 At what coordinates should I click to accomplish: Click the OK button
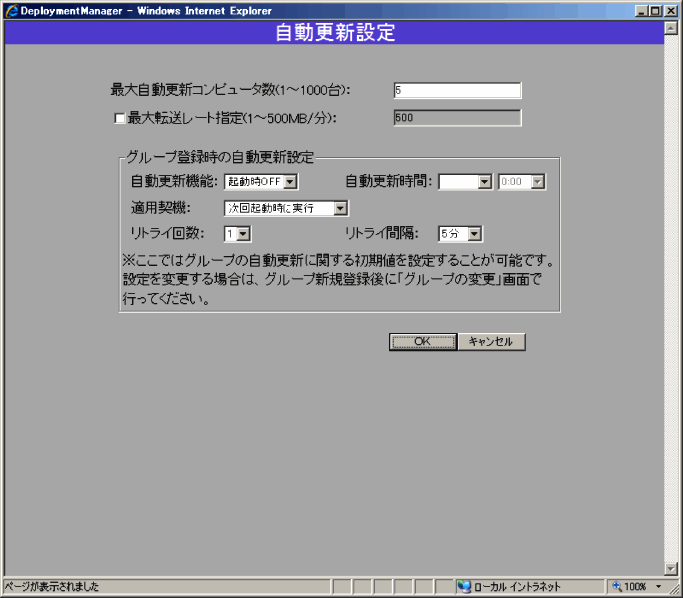(423, 342)
